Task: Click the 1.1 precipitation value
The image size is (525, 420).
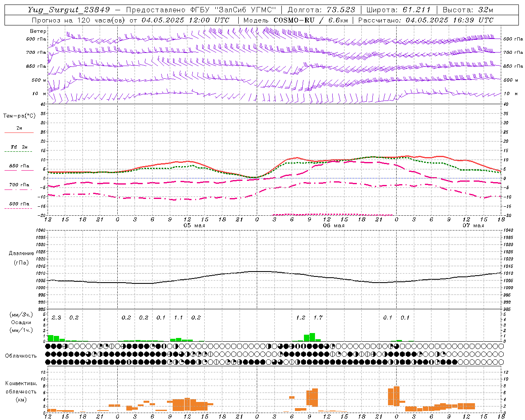Action: click(178, 317)
